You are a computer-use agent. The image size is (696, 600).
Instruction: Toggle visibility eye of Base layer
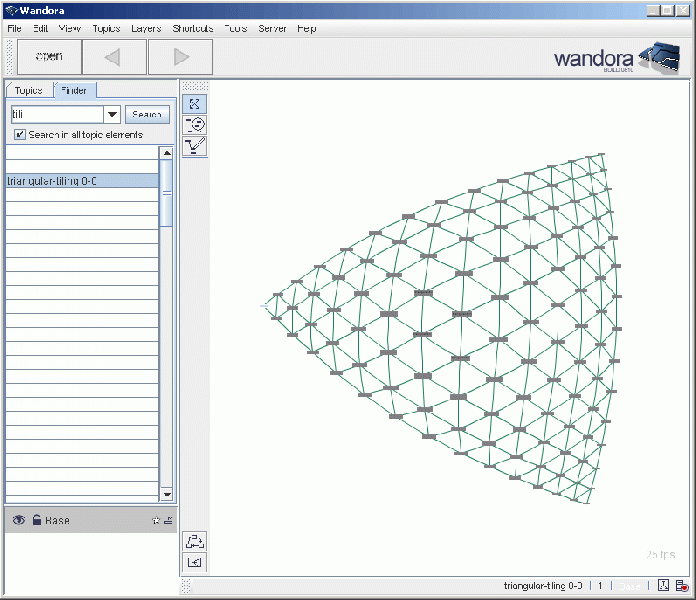click(18, 520)
